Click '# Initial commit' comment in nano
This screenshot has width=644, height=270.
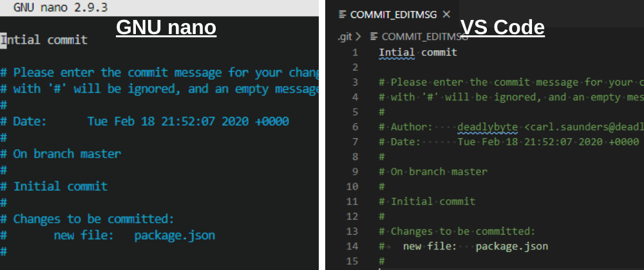pyautogui.click(x=54, y=186)
